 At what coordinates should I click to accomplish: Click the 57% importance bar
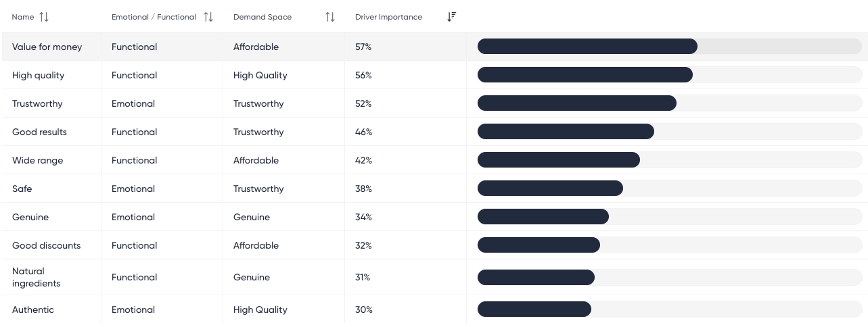click(587, 47)
